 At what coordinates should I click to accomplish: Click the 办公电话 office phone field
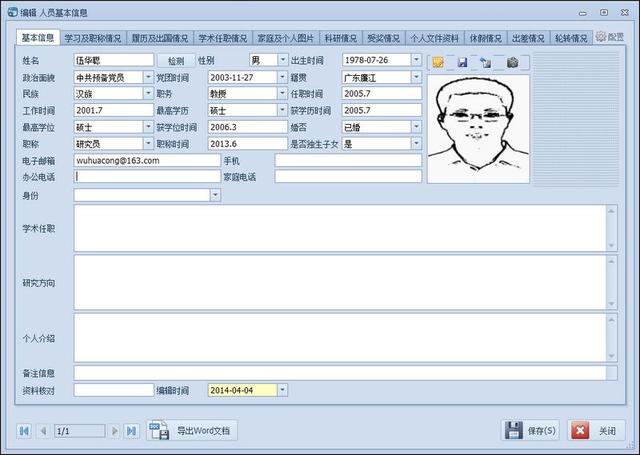tap(147, 176)
